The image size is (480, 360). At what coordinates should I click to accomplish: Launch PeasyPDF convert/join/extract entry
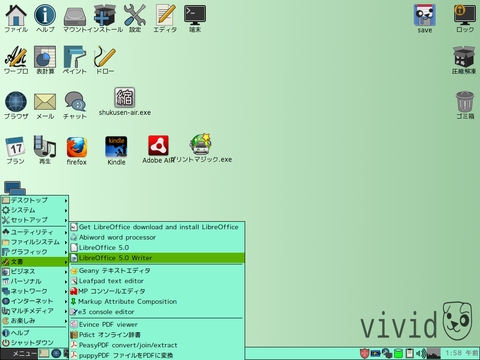point(157,345)
